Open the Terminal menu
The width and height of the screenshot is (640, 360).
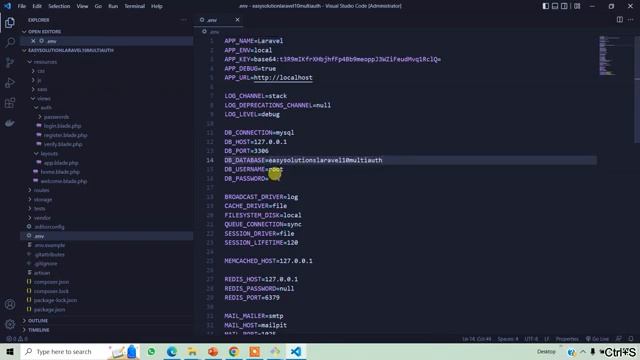134,6
